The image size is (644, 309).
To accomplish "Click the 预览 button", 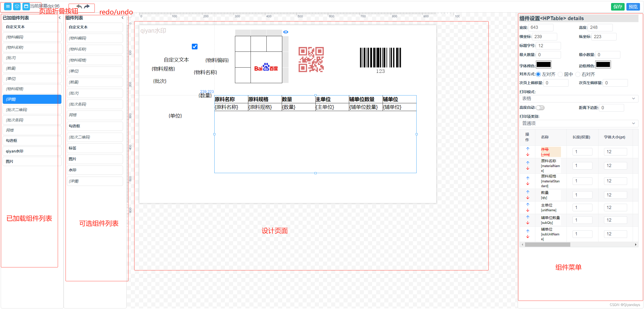I will [x=633, y=7].
